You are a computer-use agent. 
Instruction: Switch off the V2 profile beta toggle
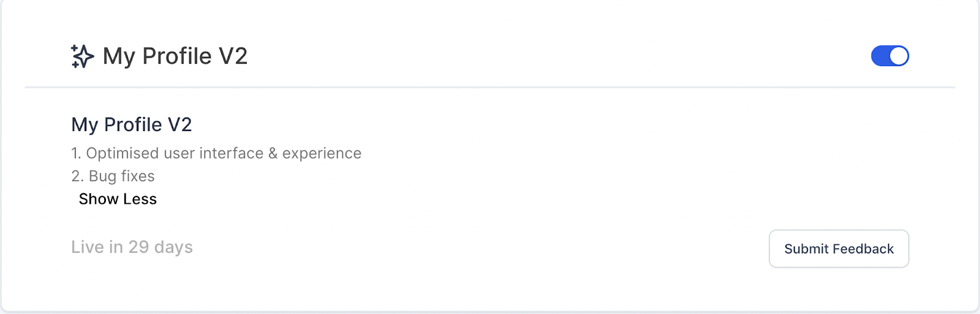(890, 56)
